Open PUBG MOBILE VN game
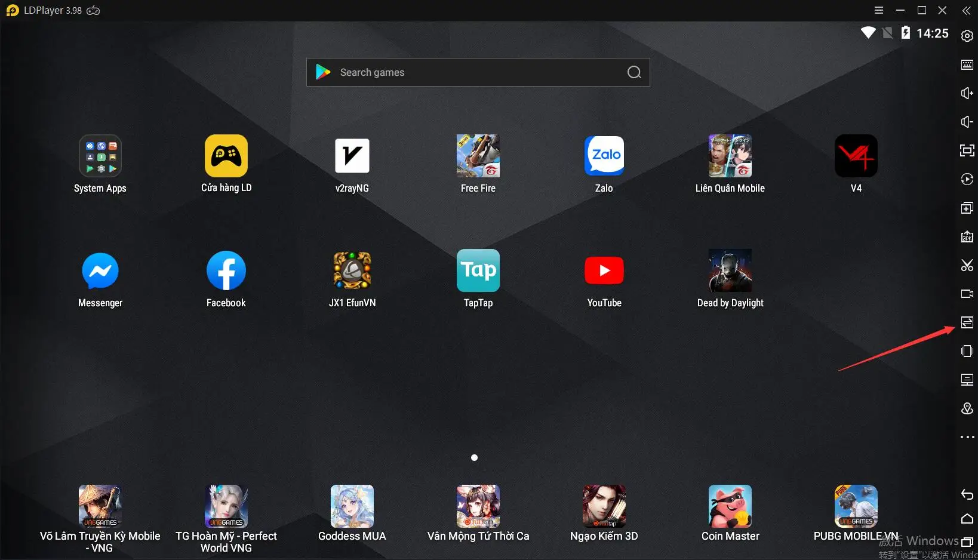 tap(856, 506)
